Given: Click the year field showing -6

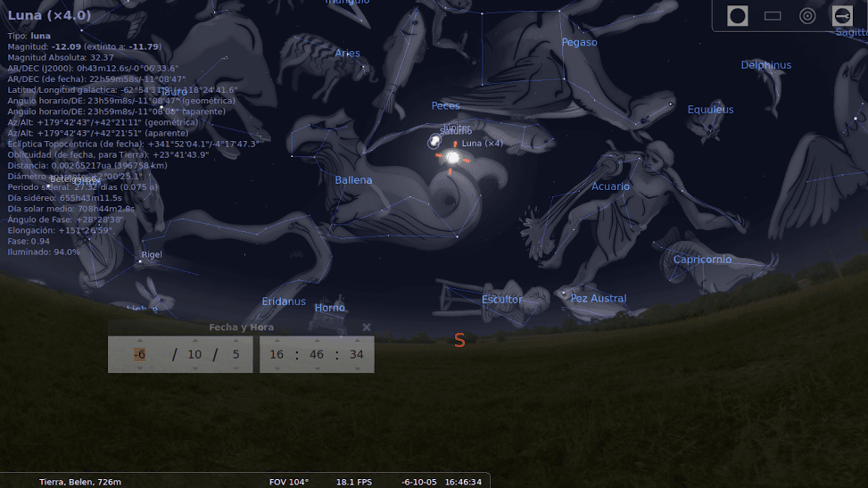Looking at the screenshot, I should (x=139, y=354).
